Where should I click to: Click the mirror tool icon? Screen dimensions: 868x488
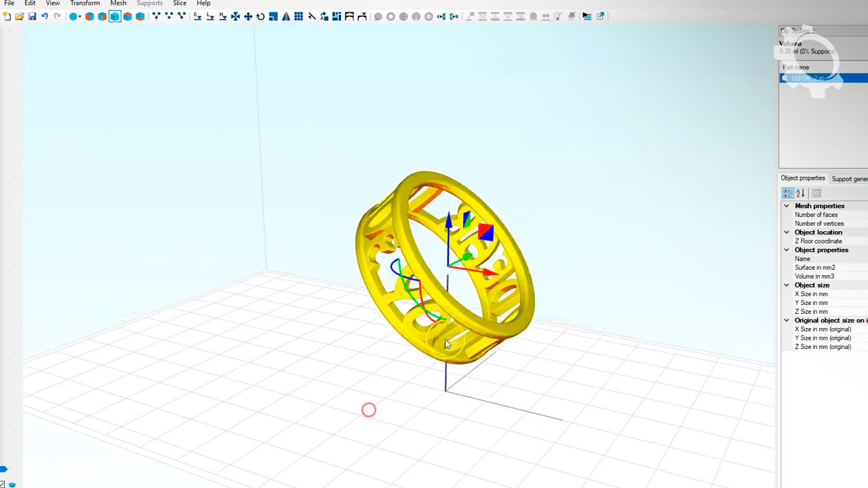tap(286, 16)
